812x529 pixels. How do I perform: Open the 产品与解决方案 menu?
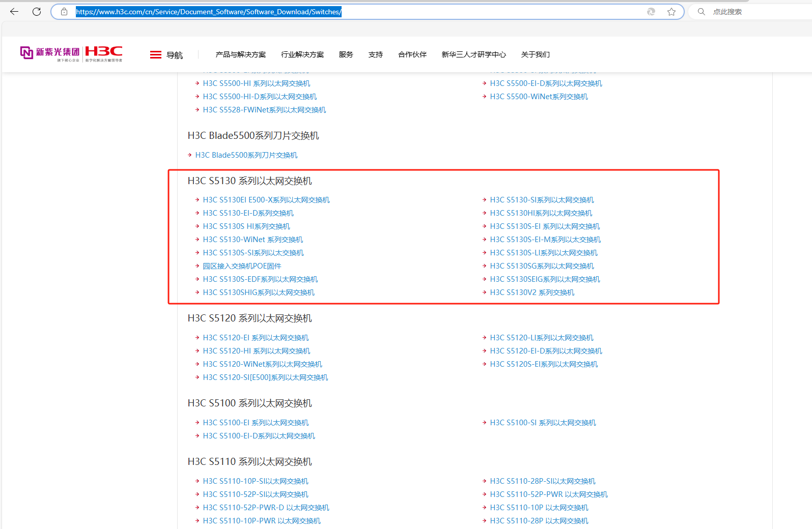[241, 54]
